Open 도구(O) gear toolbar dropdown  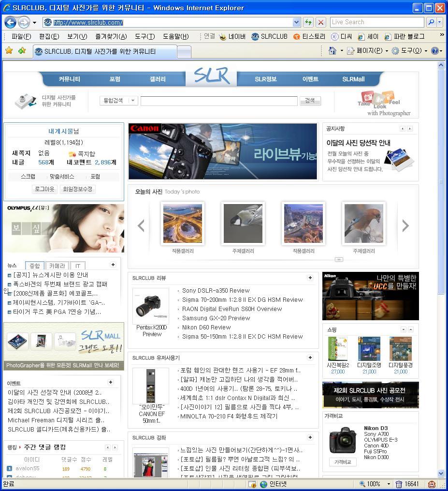(409, 51)
